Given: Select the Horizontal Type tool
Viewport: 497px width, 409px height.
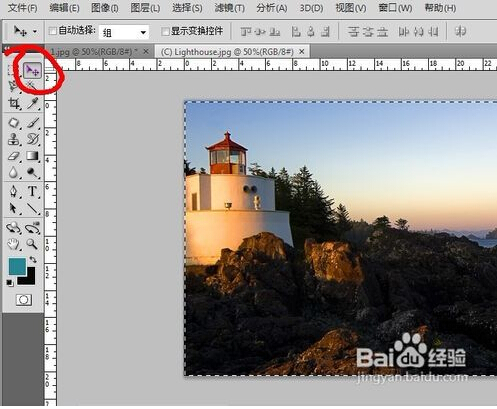Looking at the screenshot, I should coord(32,192).
